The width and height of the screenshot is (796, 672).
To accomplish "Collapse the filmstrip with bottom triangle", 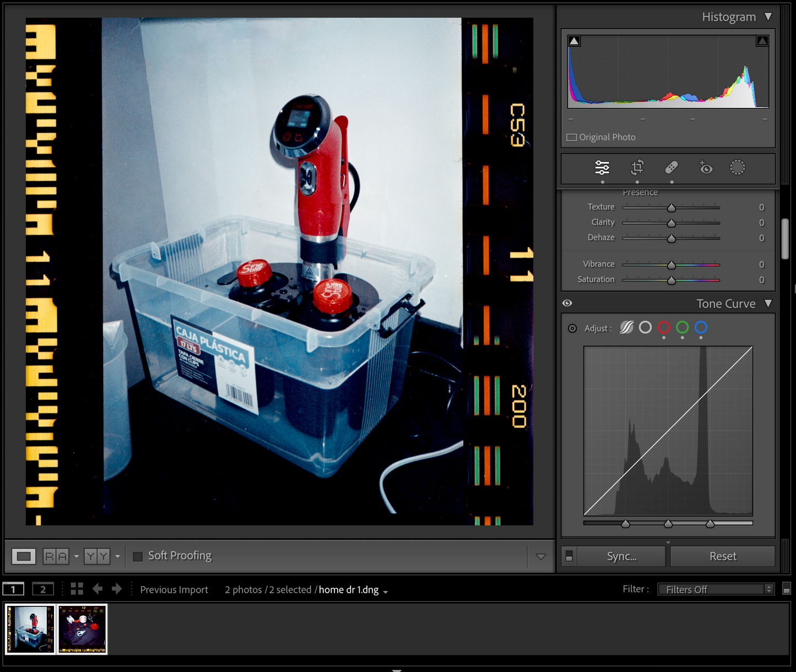I will [x=397, y=669].
